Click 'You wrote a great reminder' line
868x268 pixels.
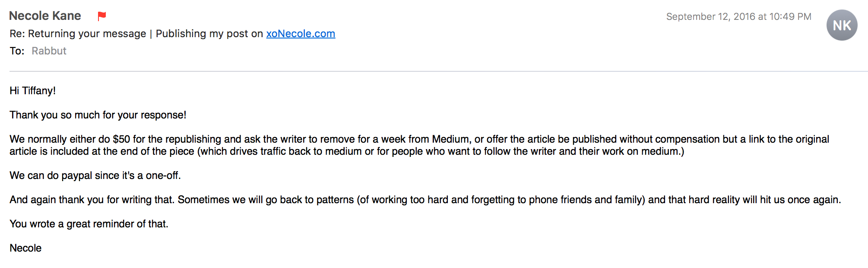[89, 224]
